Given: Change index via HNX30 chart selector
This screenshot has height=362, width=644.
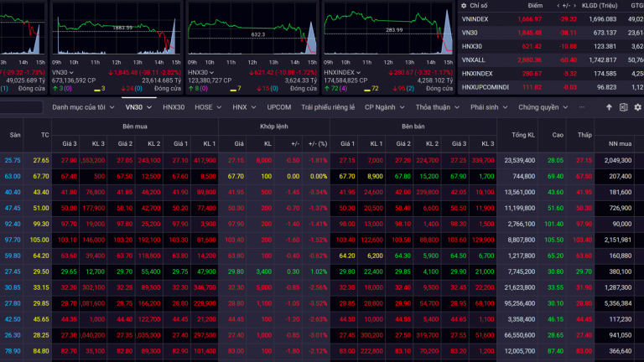Looking at the screenshot, I should (x=201, y=72).
